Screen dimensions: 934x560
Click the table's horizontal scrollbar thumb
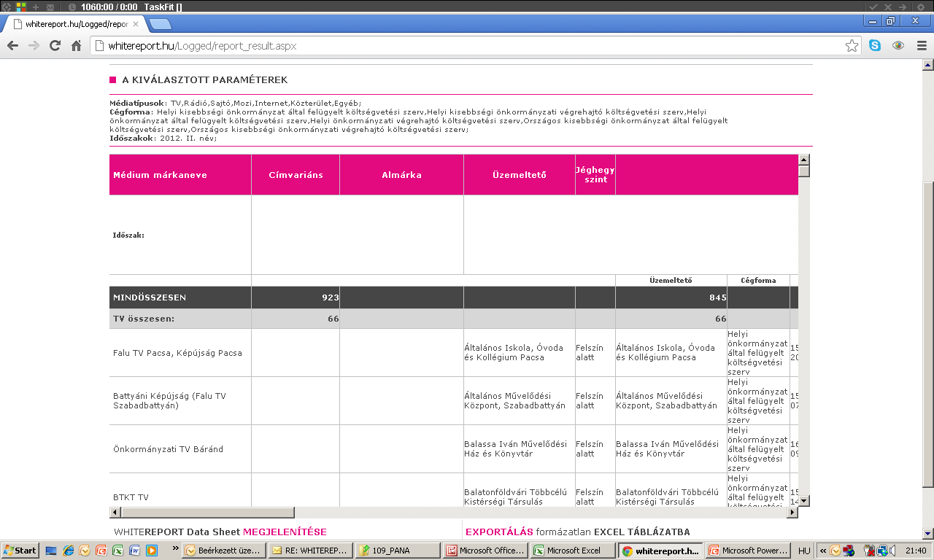[x=207, y=513]
